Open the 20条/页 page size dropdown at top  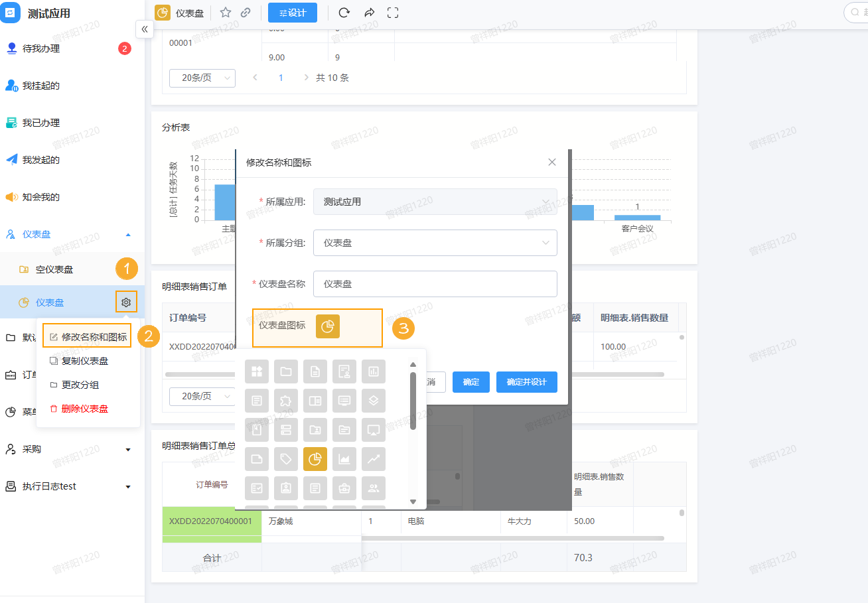coord(202,78)
